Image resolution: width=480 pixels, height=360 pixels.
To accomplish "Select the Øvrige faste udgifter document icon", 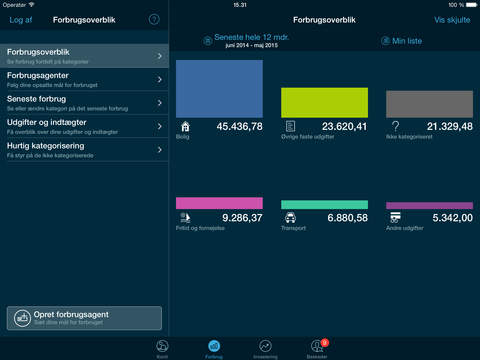I will (x=290, y=126).
